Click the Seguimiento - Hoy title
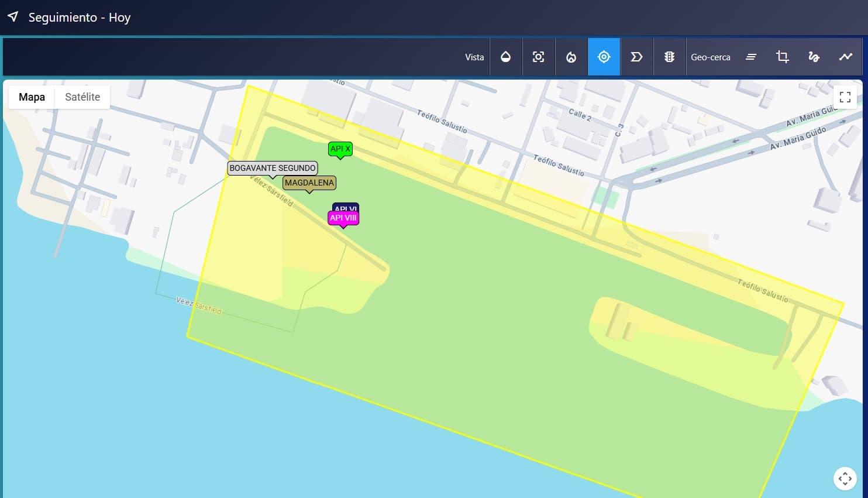This screenshot has width=868, height=498. pos(80,18)
